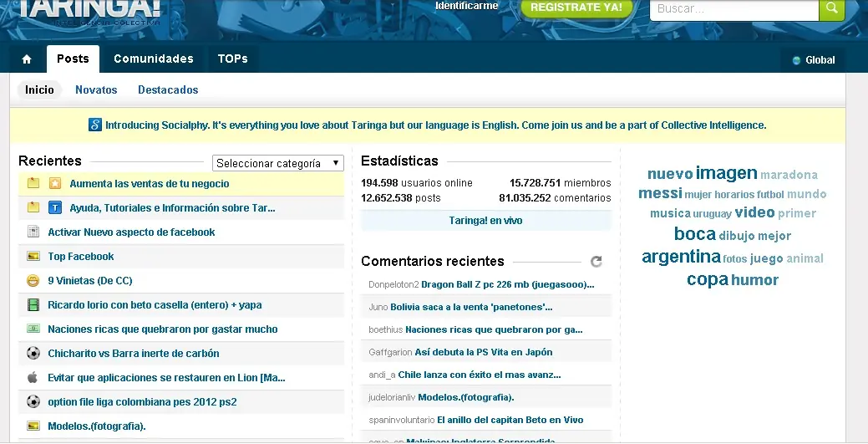Focus the Buscar search field
The width and height of the screenshot is (868, 444).
(x=734, y=9)
